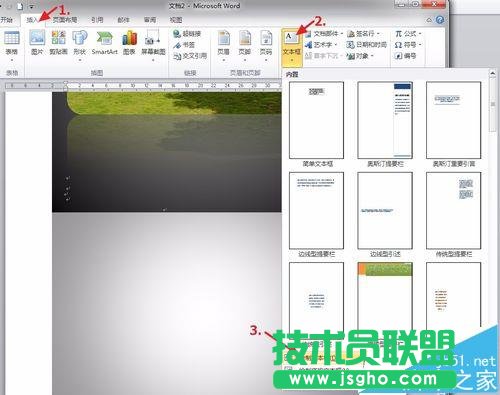Choose the Austin Sidebar (奥斯汀提要栏) thumbnail
Image resolution: width=500 pixels, height=395 pixels.
385,120
